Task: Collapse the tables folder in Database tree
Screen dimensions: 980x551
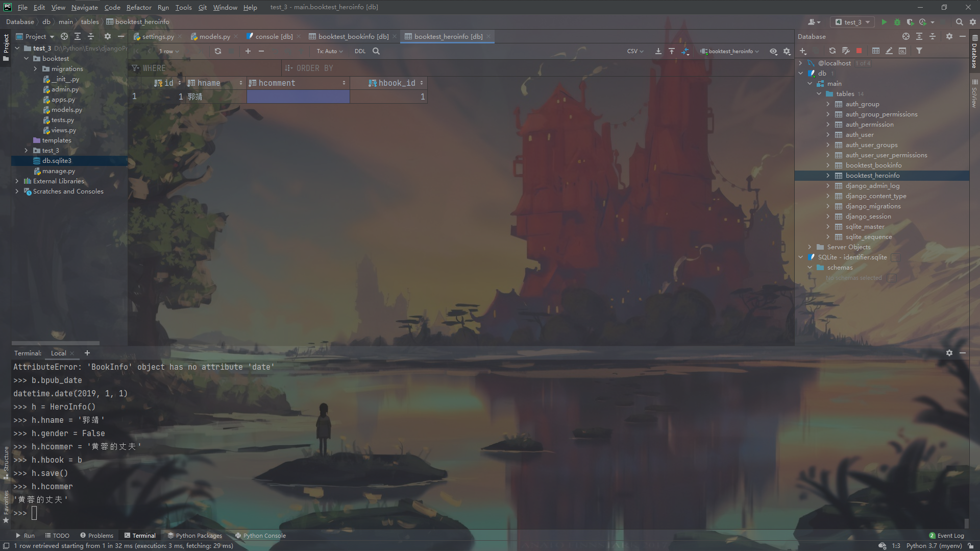Action: click(x=819, y=94)
